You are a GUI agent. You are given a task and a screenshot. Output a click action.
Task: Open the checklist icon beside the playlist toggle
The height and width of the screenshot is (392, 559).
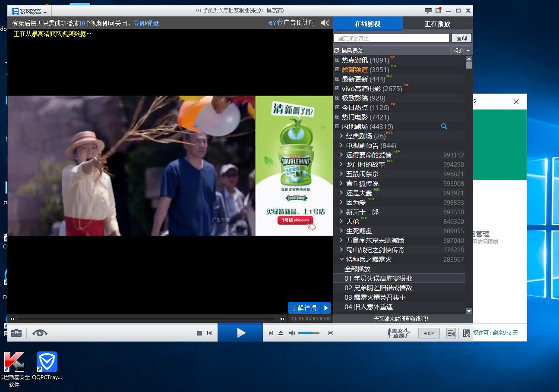[467, 333]
